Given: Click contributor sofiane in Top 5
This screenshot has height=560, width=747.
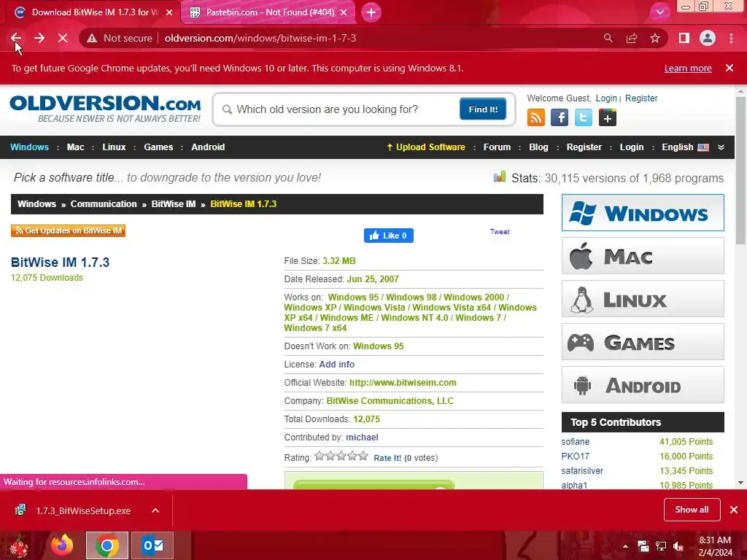Looking at the screenshot, I should tap(575, 442).
